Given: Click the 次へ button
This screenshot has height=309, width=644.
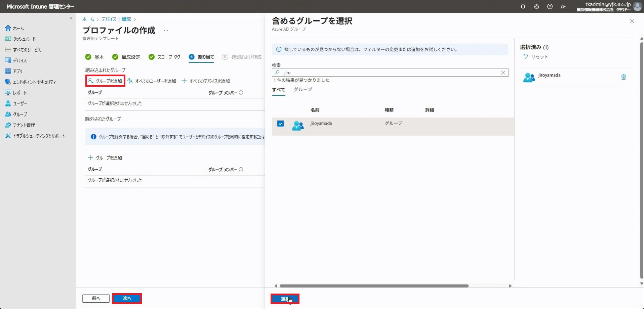Looking at the screenshot, I should coord(127,298).
